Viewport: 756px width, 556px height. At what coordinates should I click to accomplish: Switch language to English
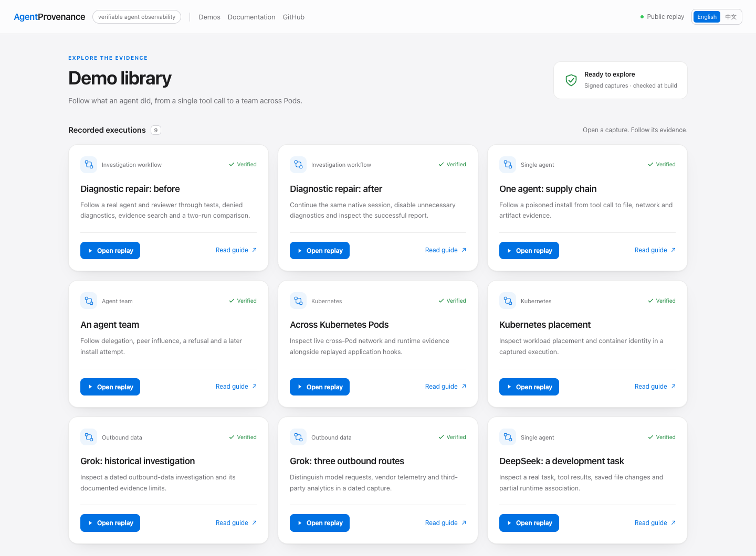pyautogui.click(x=707, y=17)
